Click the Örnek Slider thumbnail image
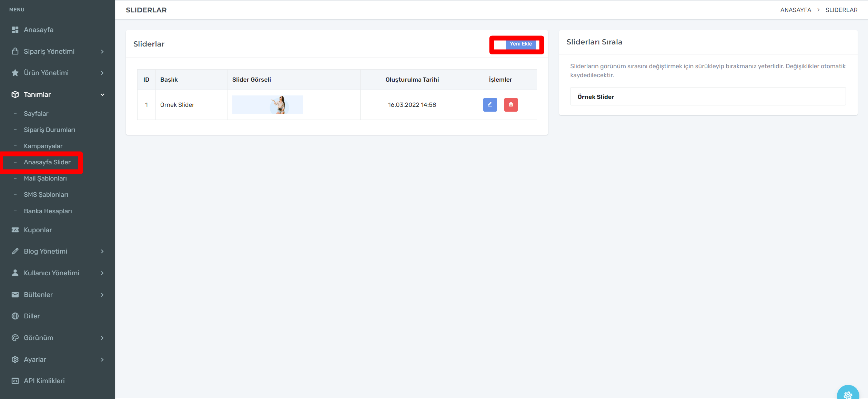 pos(268,105)
